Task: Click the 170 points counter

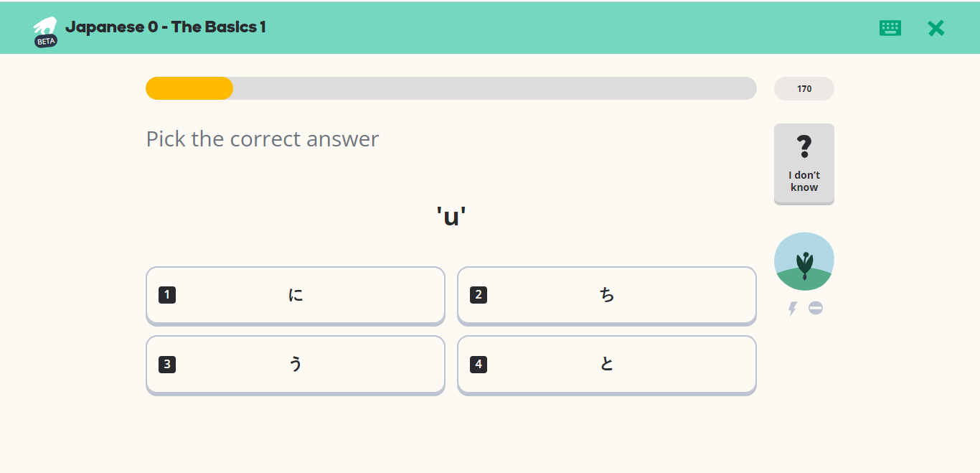Action: tap(804, 89)
